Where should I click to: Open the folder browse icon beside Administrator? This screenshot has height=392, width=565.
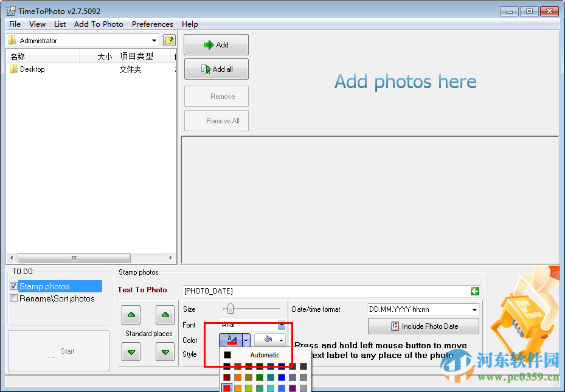pos(169,40)
